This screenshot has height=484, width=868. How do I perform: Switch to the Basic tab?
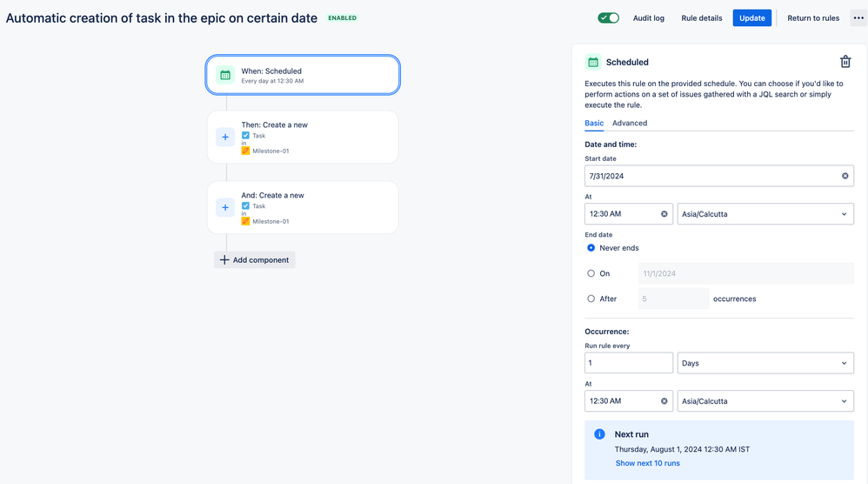tap(594, 123)
